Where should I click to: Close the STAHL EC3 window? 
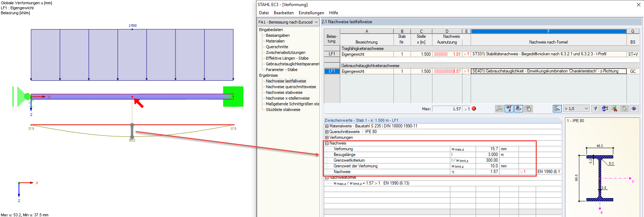tap(638, 5)
